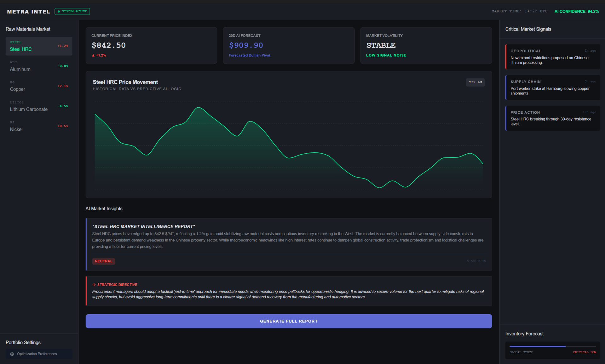The height and width of the screenshot is (364, 605).
Task: Select Nickel from the sidebar
Action: point(39,126)
